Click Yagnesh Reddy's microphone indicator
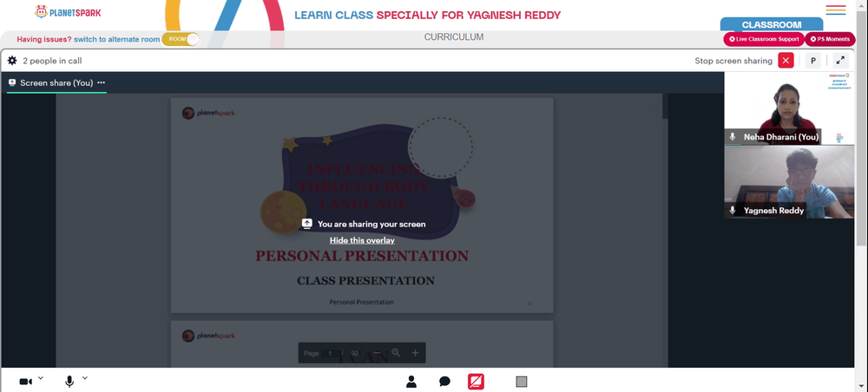 point(733,210)
